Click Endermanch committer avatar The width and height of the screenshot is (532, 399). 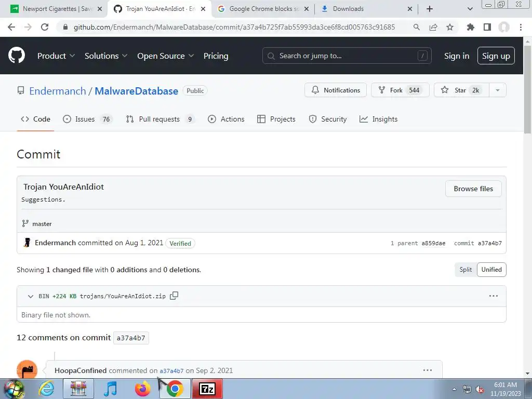coord(27,243)
